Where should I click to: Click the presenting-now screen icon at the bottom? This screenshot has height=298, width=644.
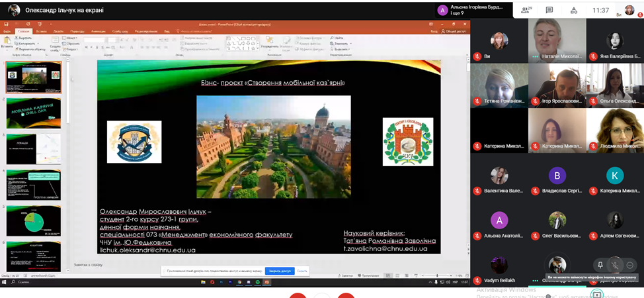point(596,294)
